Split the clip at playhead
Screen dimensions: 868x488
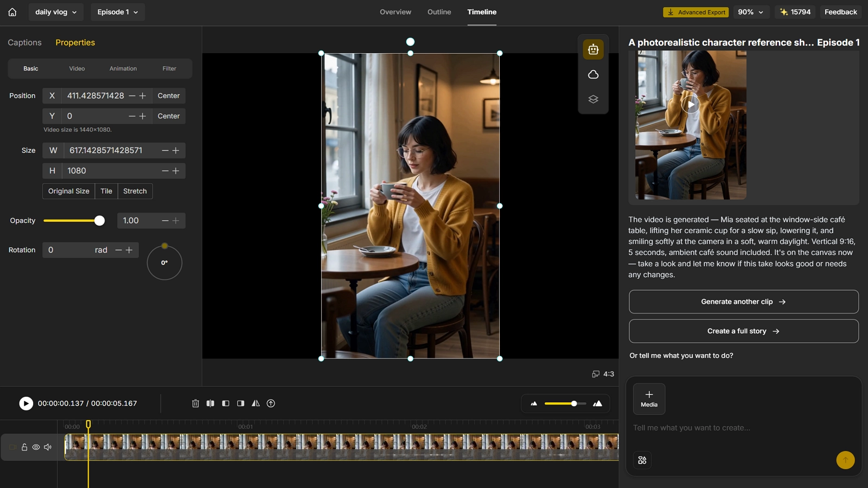pyautogui.click(x=210, y=403)
